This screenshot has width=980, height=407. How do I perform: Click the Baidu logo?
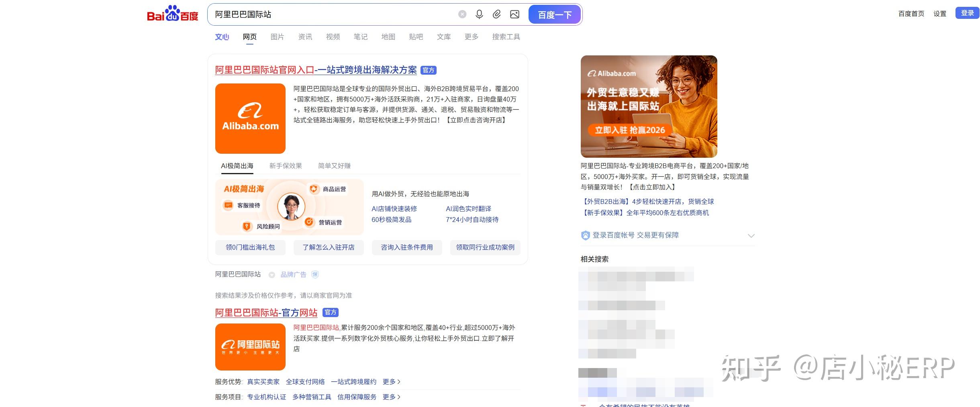tap(173, 14)
